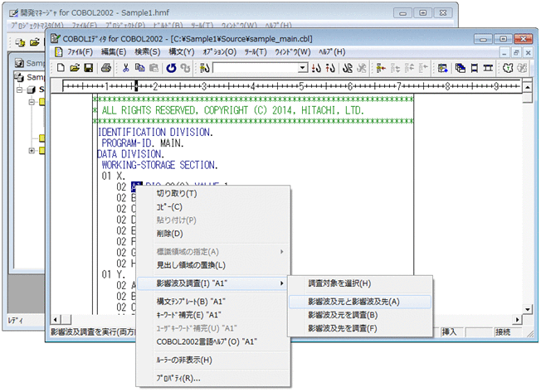Click the open folder icon in the 開発マネージャ window

point(35,42)
